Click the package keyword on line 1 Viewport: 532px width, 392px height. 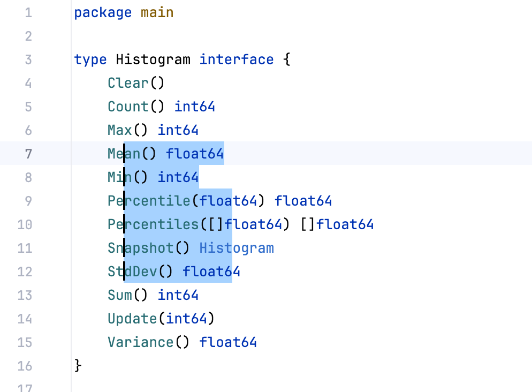pos(103,12)
